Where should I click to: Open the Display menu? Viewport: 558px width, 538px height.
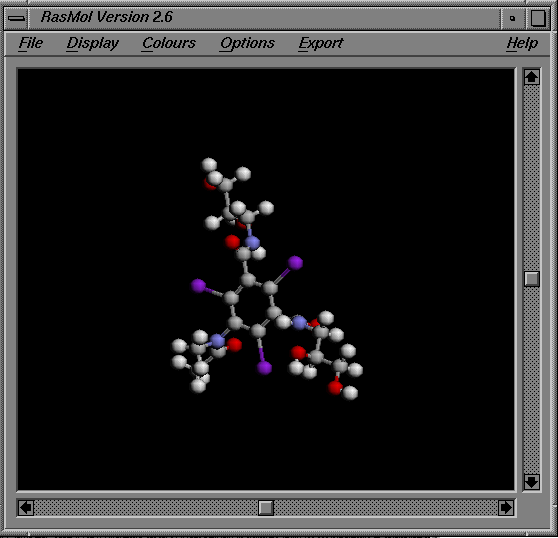93,43
